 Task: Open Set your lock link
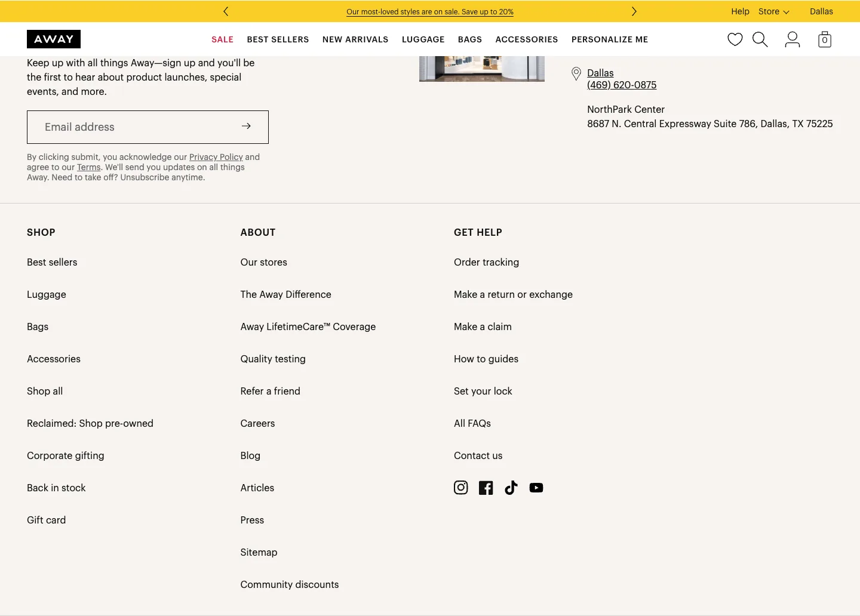point(483,391)
